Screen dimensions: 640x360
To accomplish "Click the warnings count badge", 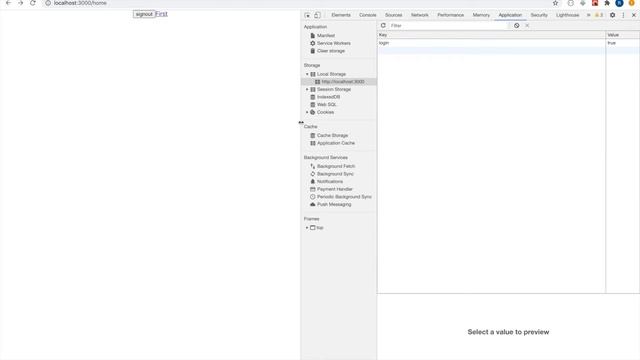I will click(599, 15).
